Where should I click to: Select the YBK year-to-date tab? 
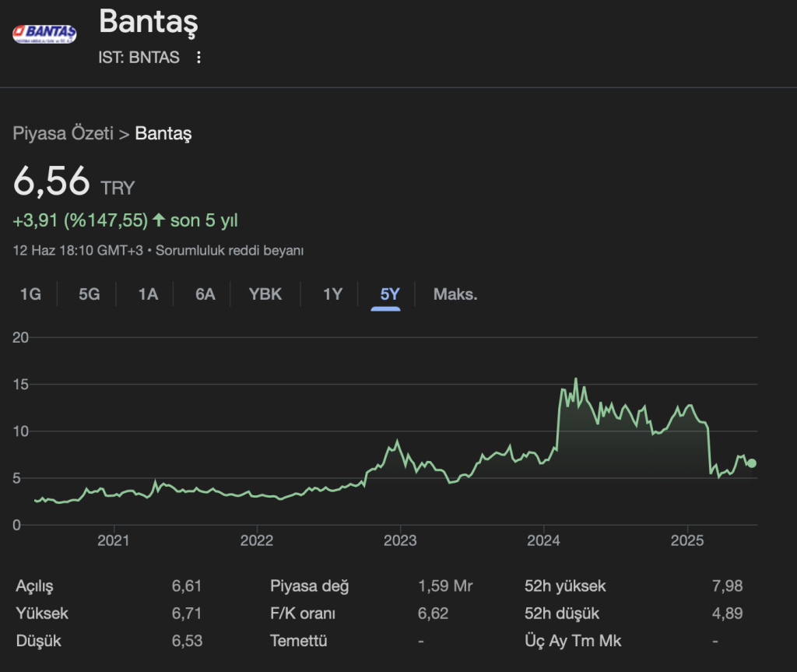point(265,294)
